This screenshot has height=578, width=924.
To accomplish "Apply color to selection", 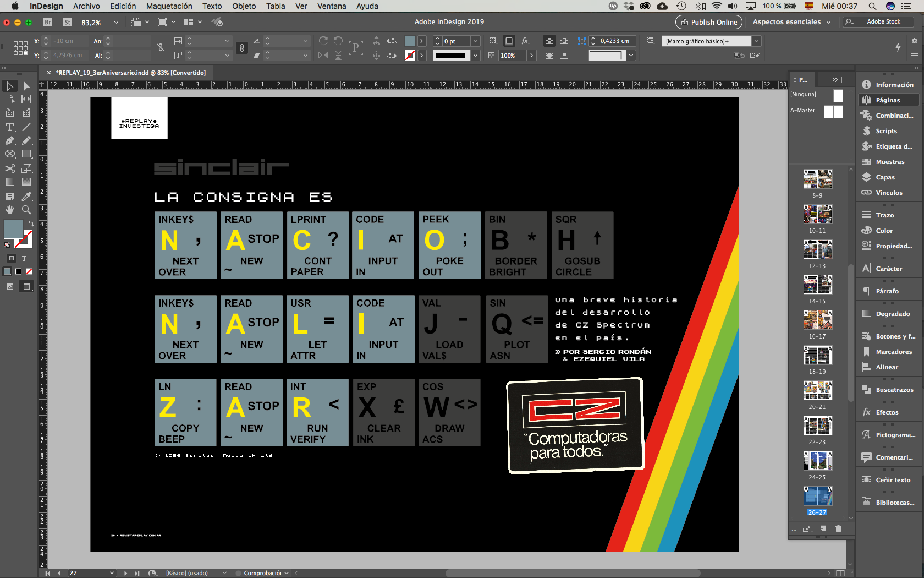I will [8, 271].
